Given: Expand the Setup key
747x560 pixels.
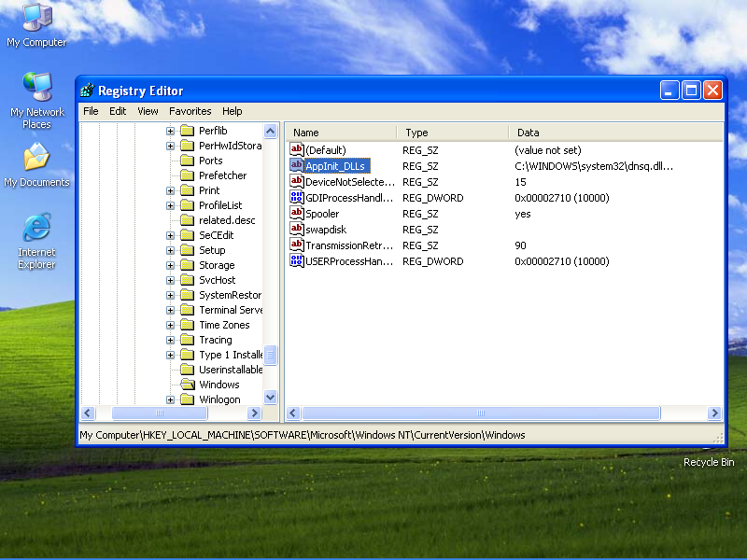Looking at the screenshot, I should pos(170,250).
